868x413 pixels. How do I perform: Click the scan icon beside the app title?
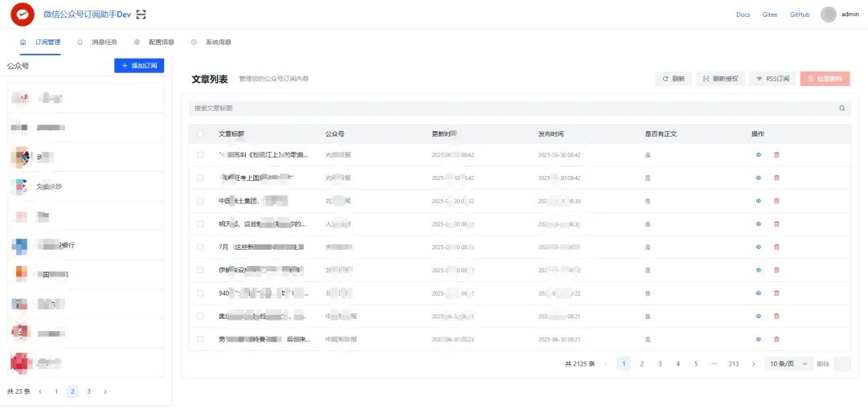141,15
